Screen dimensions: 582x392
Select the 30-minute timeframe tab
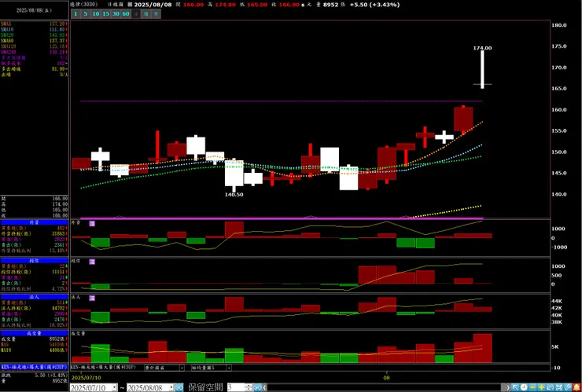(x=116, y=14)
